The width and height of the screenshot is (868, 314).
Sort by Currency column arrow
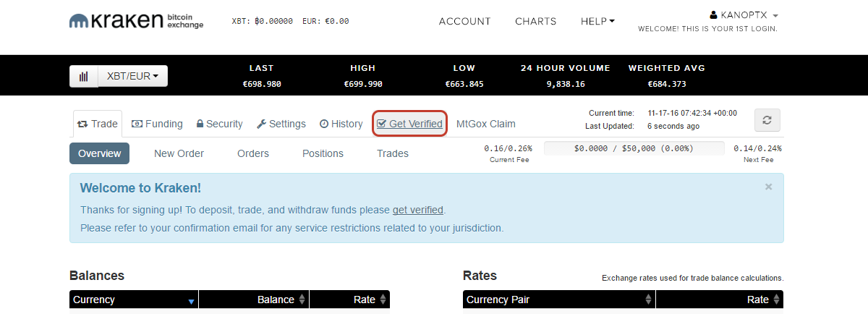[x=191, y=300]
